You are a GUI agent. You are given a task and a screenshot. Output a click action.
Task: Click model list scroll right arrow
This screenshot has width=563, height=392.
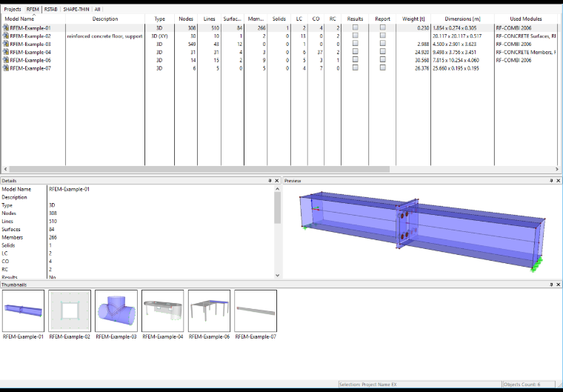point(557,169)
